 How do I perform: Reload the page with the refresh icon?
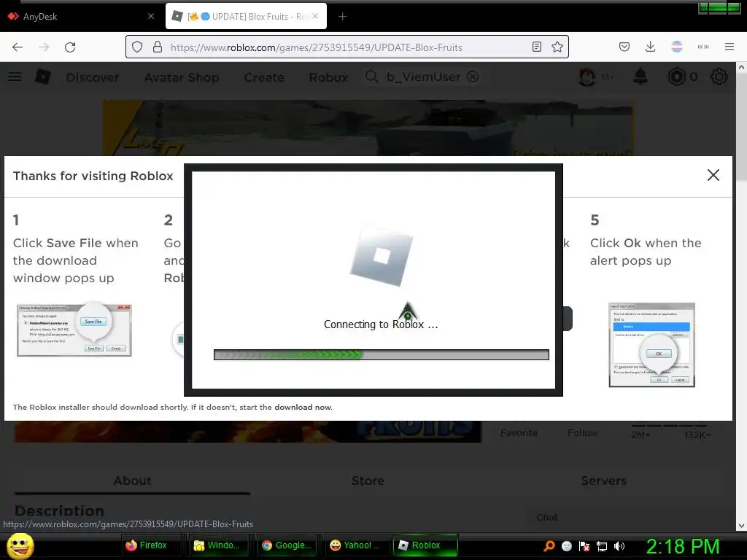pyautogui.click(x=70, y=47)
